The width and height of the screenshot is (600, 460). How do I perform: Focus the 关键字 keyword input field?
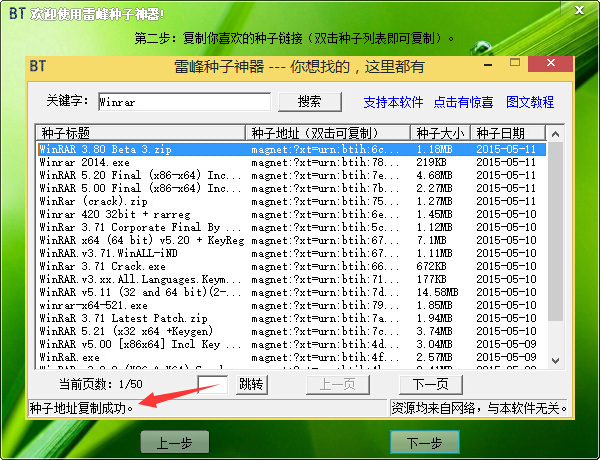pos(184,102)
